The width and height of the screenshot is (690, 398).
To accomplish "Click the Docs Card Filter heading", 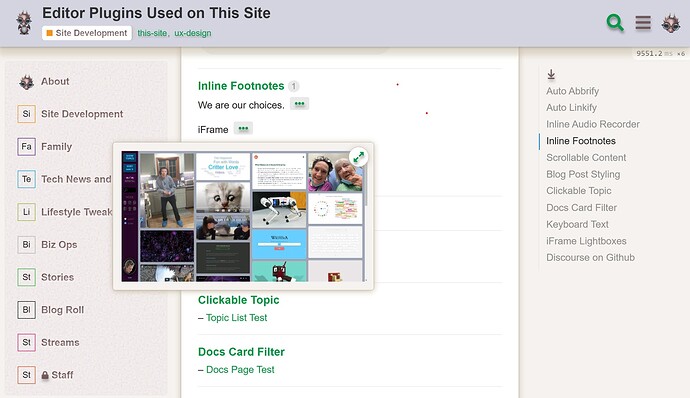I will click(241, 352).
